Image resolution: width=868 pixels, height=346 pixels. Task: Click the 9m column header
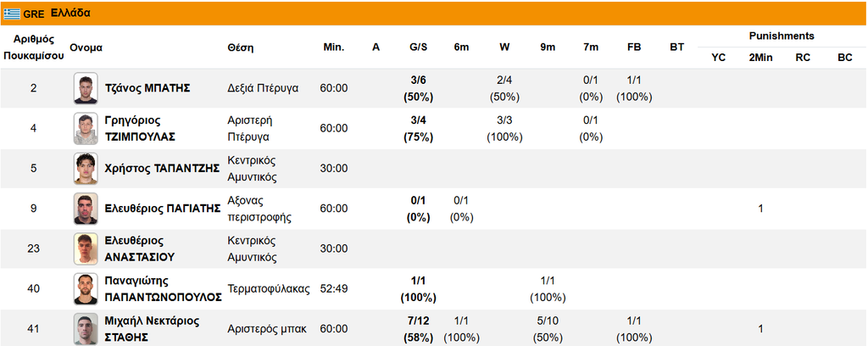[x=548, y=47]
